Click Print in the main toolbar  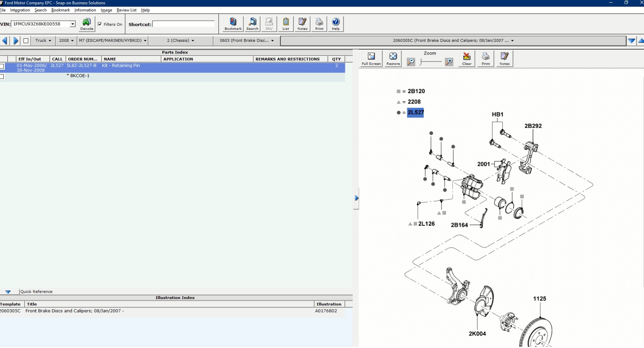pyautogui.click(x=319, y=24)
